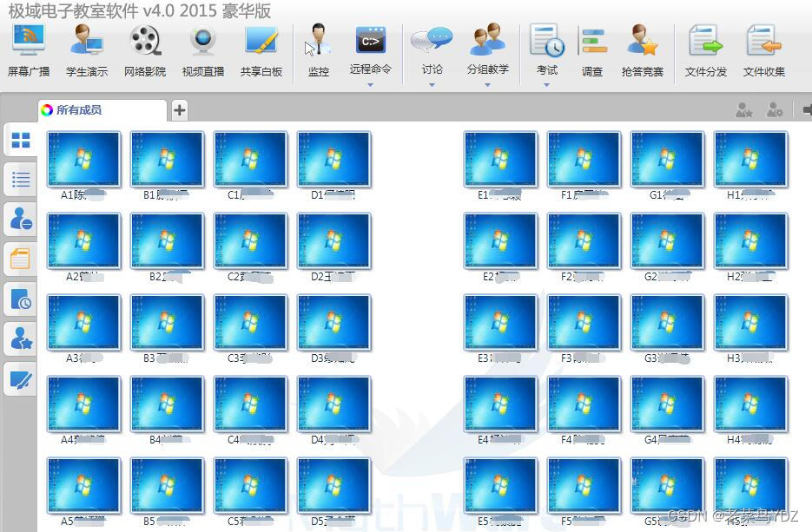Open 分组教学 group teaching
This screenshot has height=532, width=812.
point(487,49)
